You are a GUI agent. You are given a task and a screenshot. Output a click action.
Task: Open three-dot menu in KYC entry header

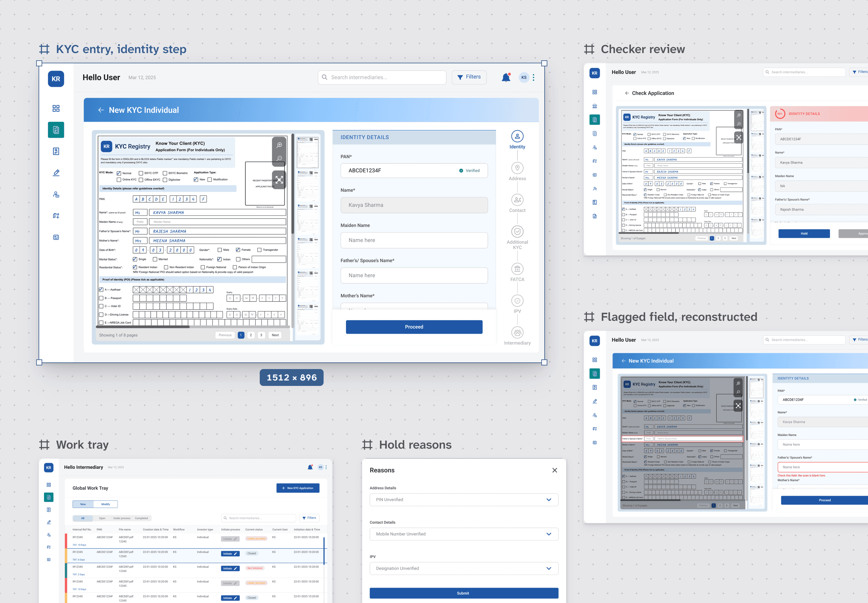(x=533, y=77)
